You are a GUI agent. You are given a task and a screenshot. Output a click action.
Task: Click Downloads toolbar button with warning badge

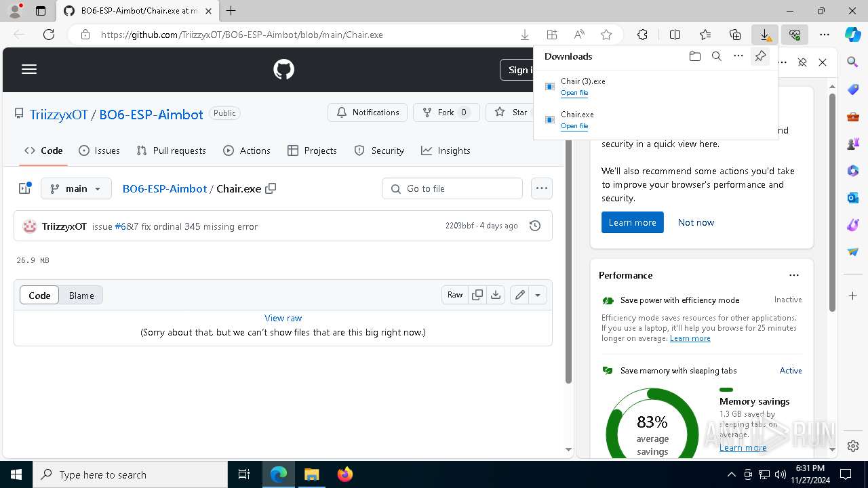coord(765,35)
